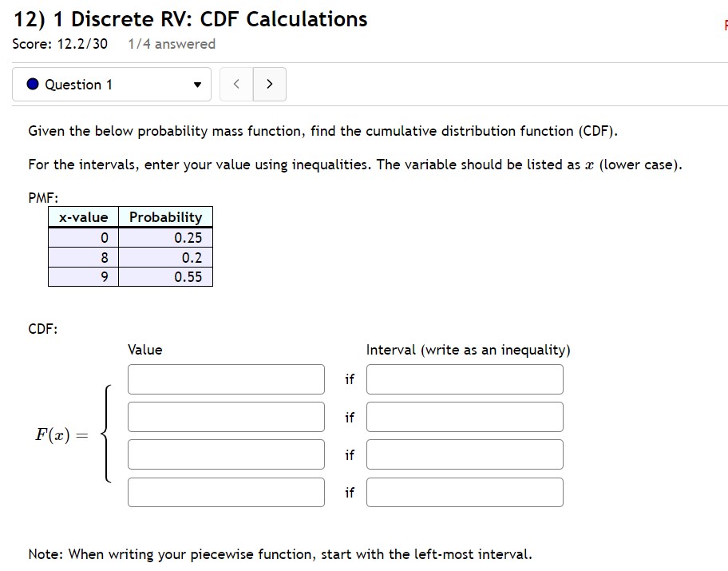Click the 0.55 probability cell
Image resolution: width=728 pixels, height=571 pixels.
[x=165, y=276]
